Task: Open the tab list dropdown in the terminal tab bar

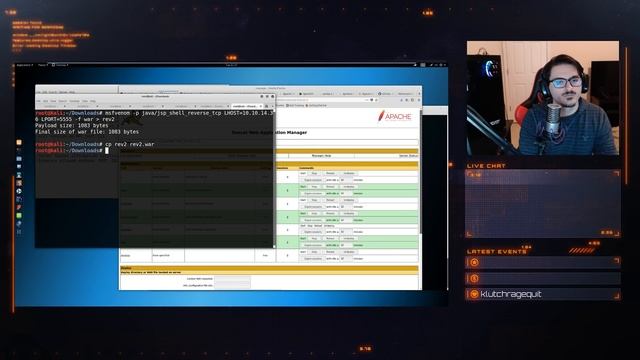Action: coord(272,106)
